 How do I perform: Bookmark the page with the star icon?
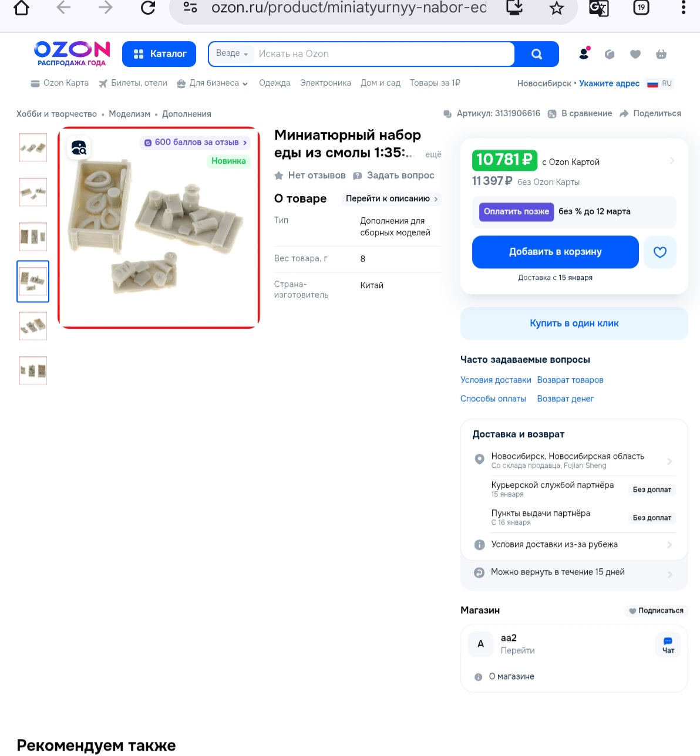557,8
